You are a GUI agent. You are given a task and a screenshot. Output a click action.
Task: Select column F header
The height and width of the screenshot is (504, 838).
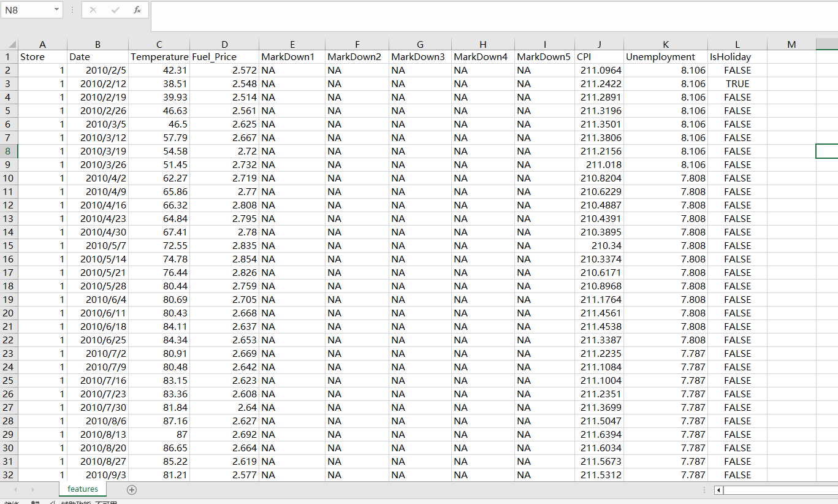pos(357,44)
